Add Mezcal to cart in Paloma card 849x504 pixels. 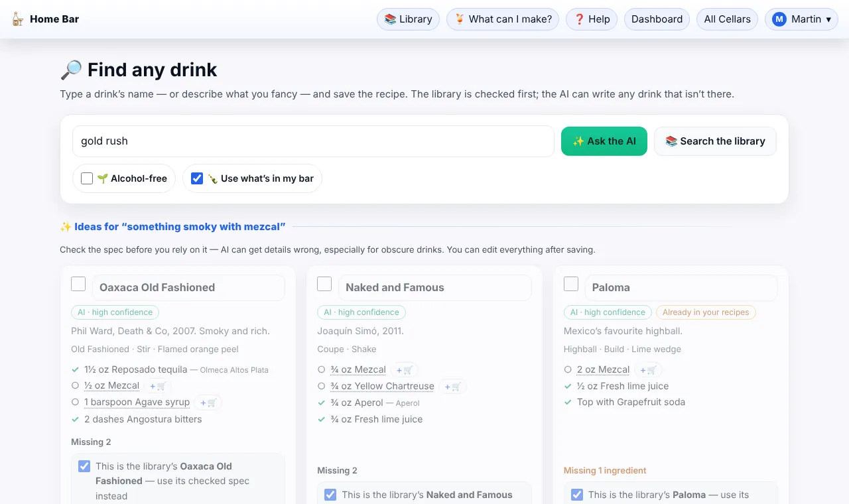[648, 370]
